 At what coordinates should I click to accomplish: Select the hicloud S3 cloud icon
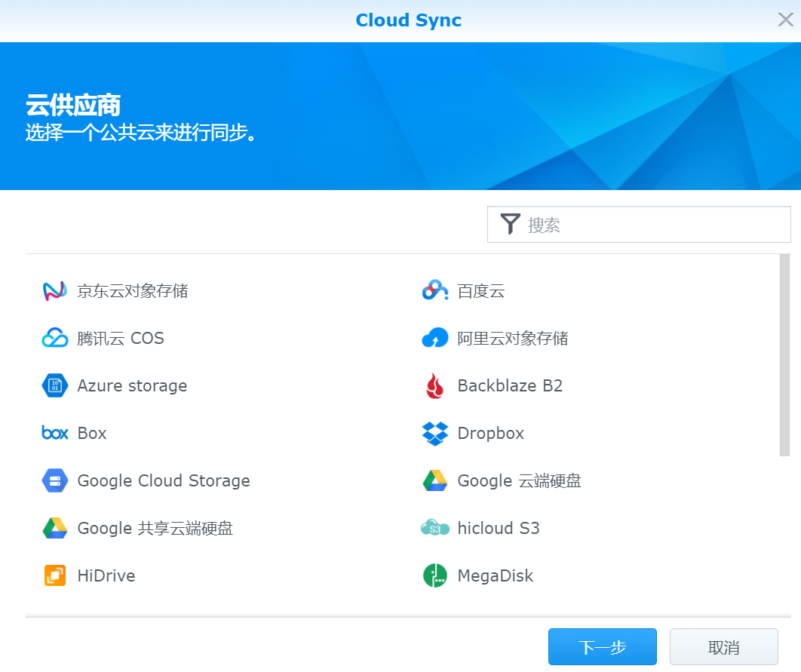[434, 528]
